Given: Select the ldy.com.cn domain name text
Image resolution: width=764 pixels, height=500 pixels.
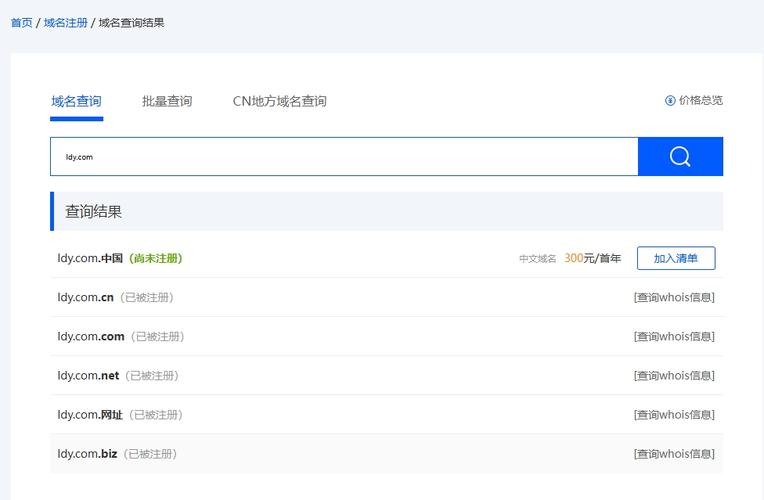Looking at the screenshot, I should coord(85,297).
